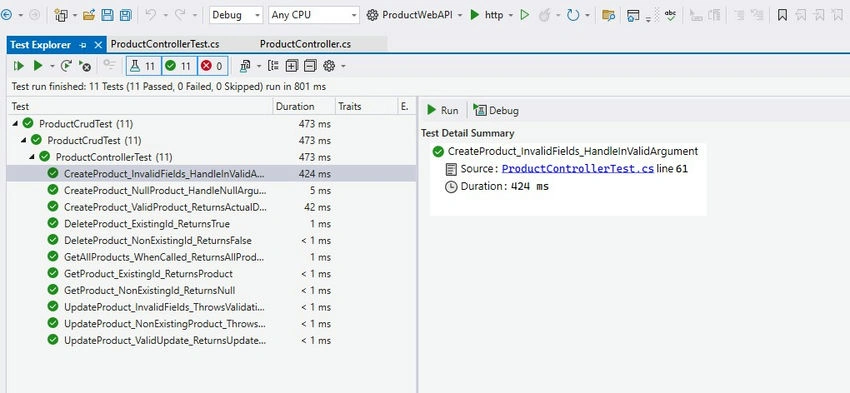The image size is (850, 393).
Task: Open the Any CPU platform dropdown
Action: [314, 15]
